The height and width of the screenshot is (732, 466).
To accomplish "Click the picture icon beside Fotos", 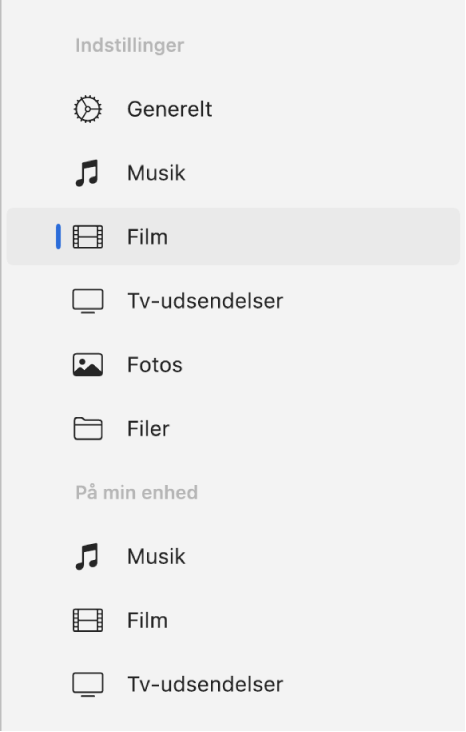I will (x=88, y=365).
